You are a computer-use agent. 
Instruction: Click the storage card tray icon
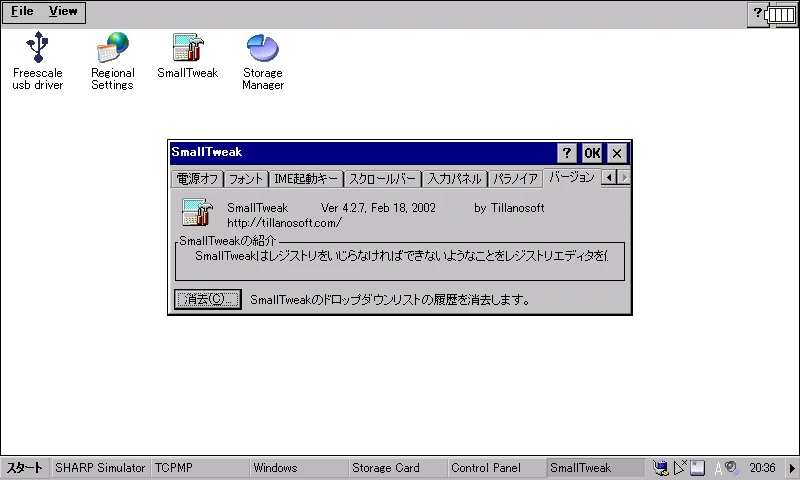click(x=697, y=467)
